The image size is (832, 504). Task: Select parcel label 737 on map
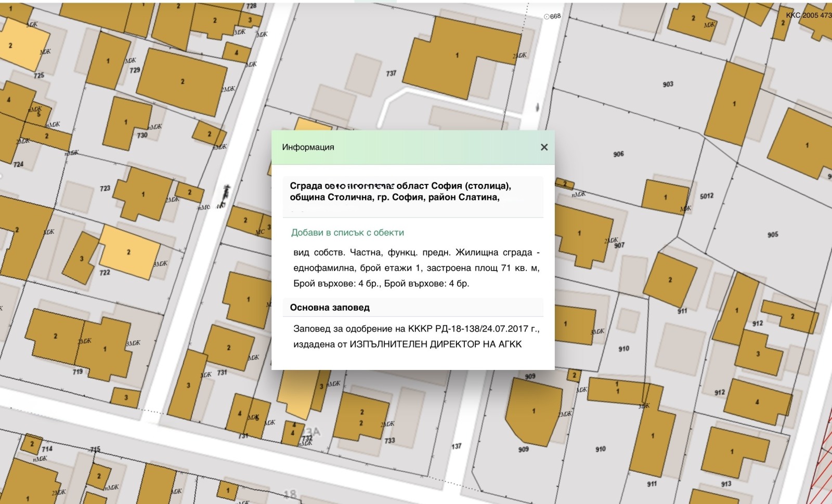click(x=391, y=73)
